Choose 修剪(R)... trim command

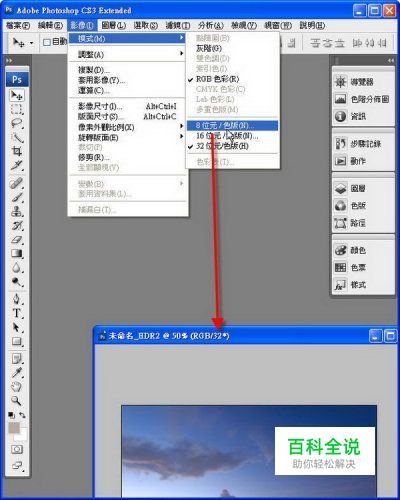tap(127, 157)
